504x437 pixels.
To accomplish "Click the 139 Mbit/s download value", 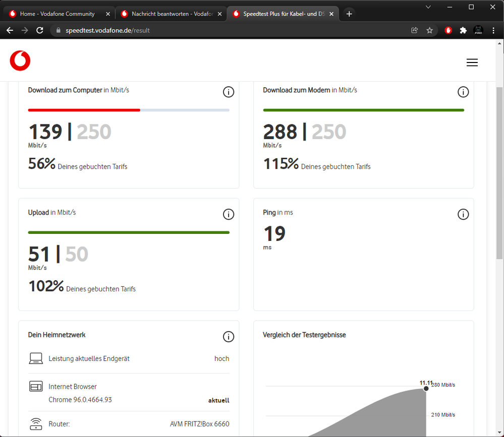I will [x=45, y=132].
